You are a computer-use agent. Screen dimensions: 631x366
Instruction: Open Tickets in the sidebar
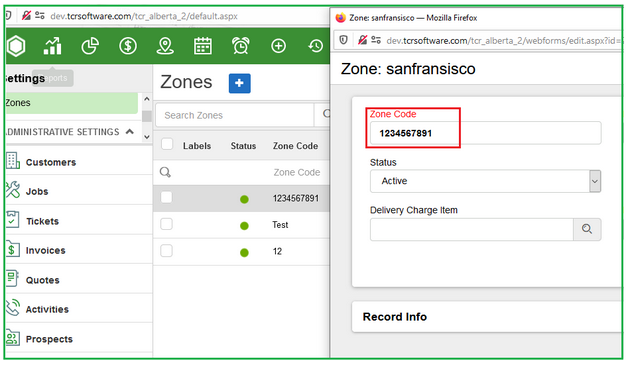click(43, 221)
